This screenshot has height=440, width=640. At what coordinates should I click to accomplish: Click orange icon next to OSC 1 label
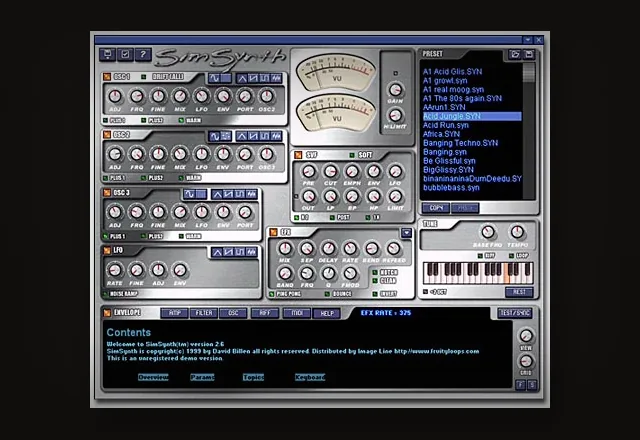click(x=107, y=77)
